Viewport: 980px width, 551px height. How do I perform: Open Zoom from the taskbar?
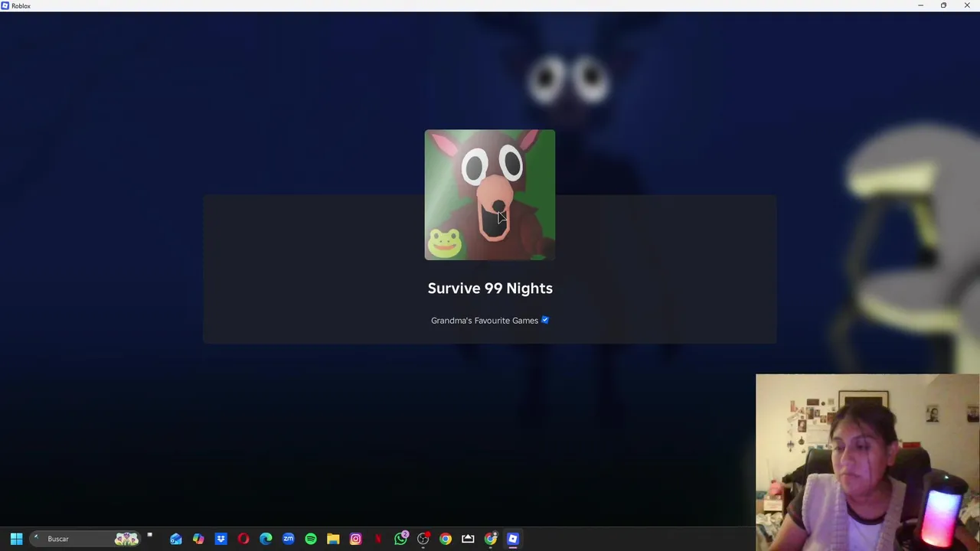point(288,539)
